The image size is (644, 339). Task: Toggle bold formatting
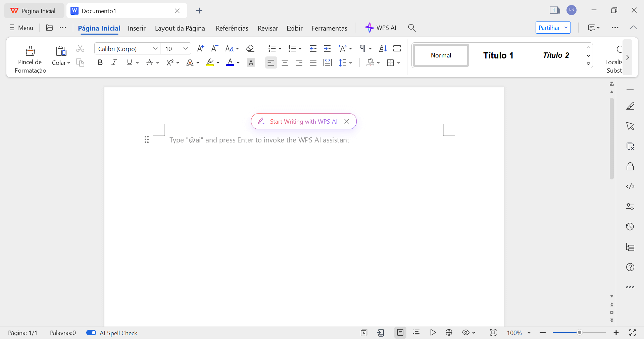pyautogui.click(x=100, y=62)
